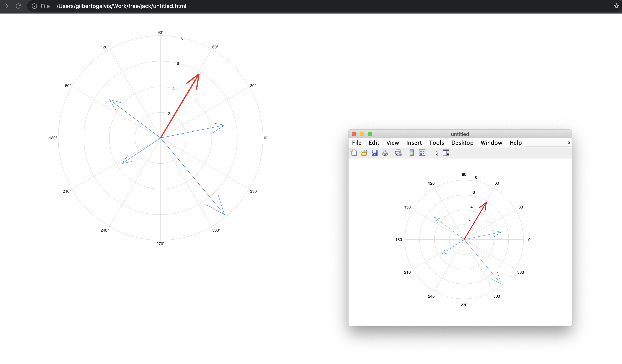622x364 pixels.
Task: Save the figure with floppy disk icon
Action: point(374,153)
